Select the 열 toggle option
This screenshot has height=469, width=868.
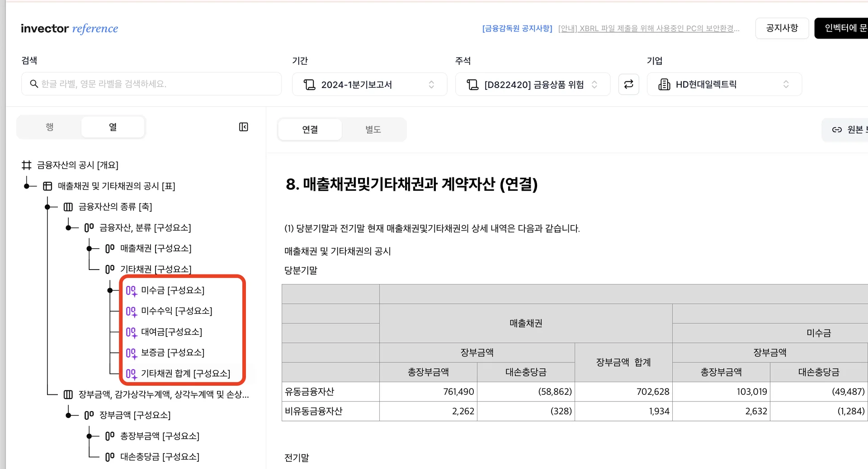click(113, 127)
